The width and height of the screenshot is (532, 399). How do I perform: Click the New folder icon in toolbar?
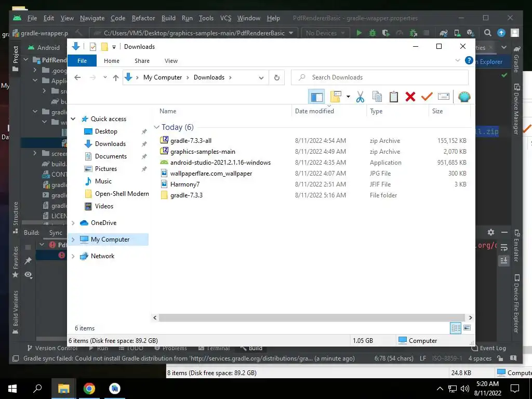pos(336,97)
